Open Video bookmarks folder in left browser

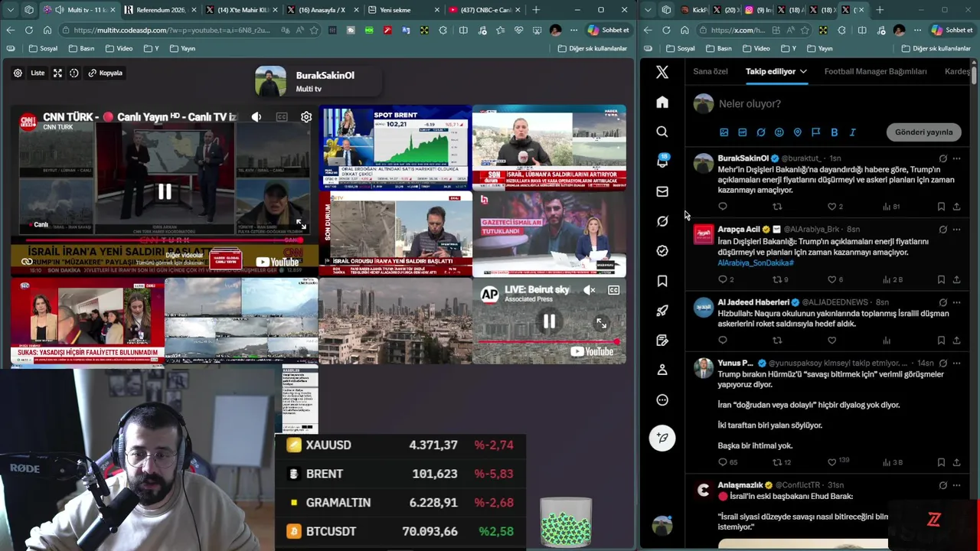pos(119,48)
